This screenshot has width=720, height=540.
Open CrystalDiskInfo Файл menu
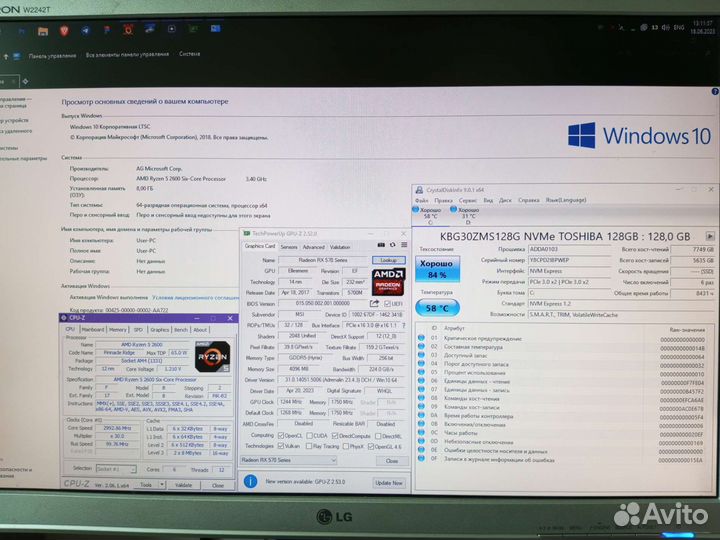[422, 200]
